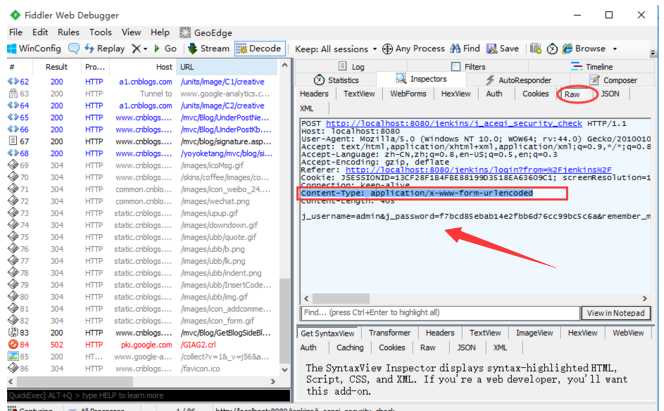Click the Find text input field
The width and height of the screenshot is (664, 411).
(x=440, y=313)
